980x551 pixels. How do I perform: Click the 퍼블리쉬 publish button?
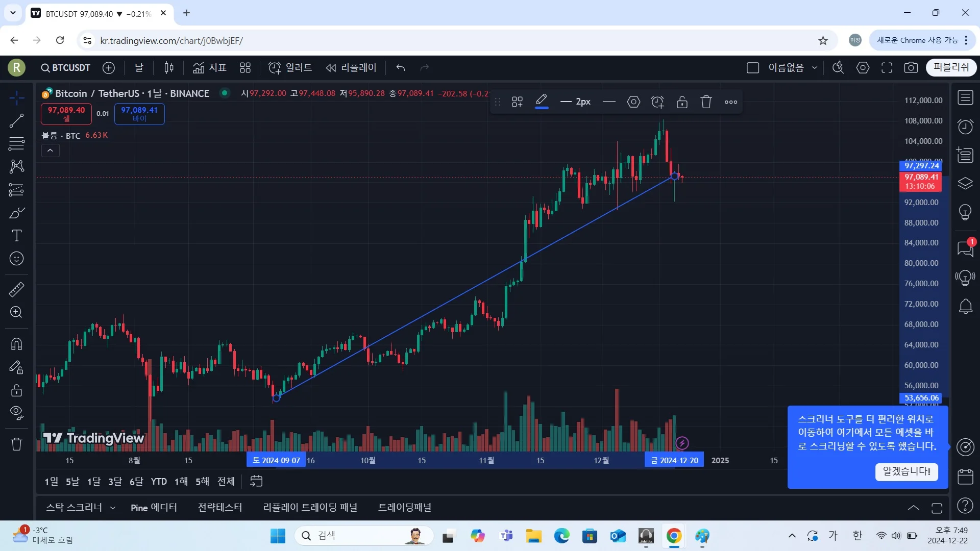coord(951,67)
